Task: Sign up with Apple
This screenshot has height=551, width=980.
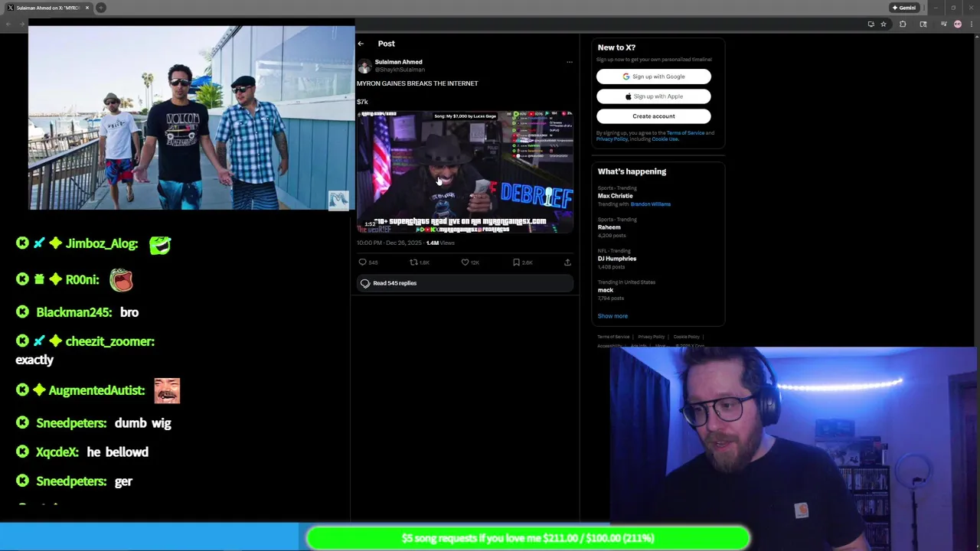Action: 654,96
